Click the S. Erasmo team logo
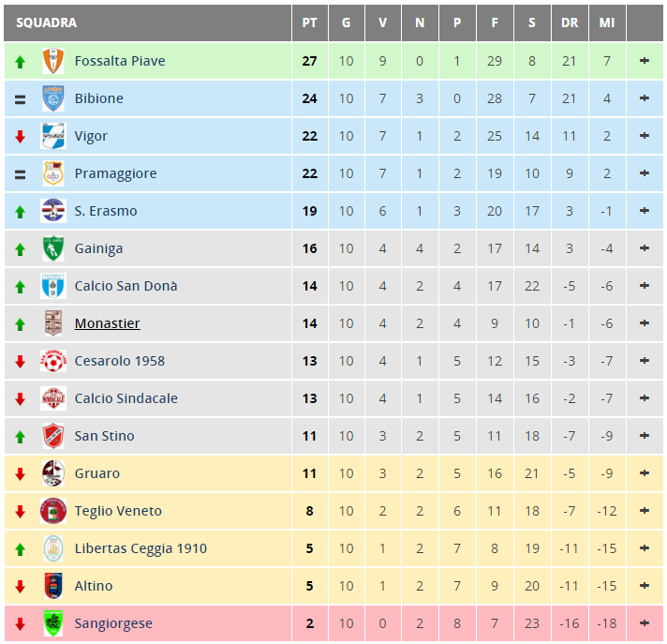The image size is (667, 644). click(x=53, y=211)
